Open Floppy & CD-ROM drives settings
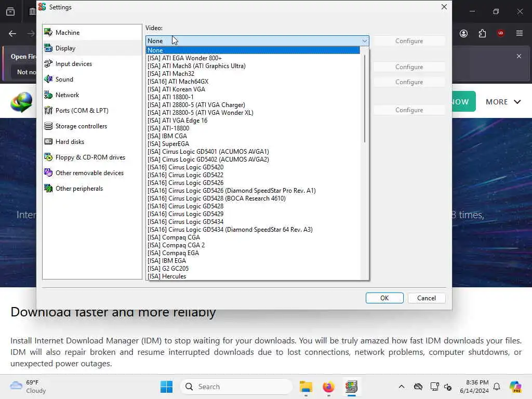532x399 pixels. coord(92,157)
